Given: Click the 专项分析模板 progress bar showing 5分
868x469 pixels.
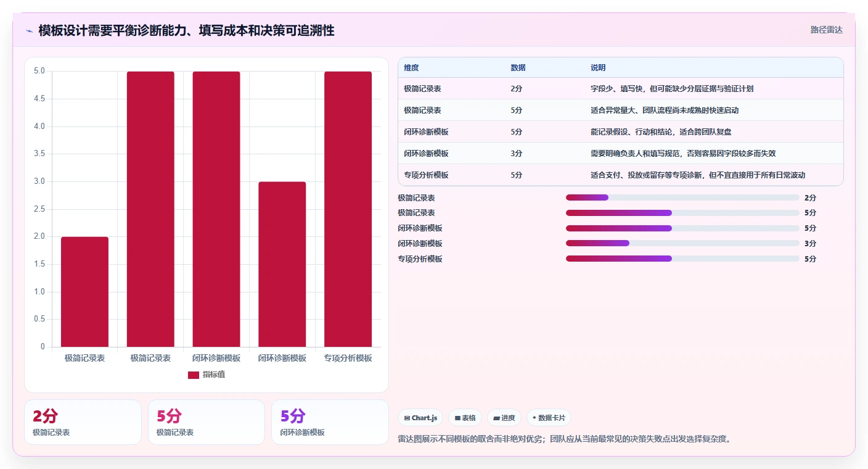Looking at the screenshot, I should point(682,259).
